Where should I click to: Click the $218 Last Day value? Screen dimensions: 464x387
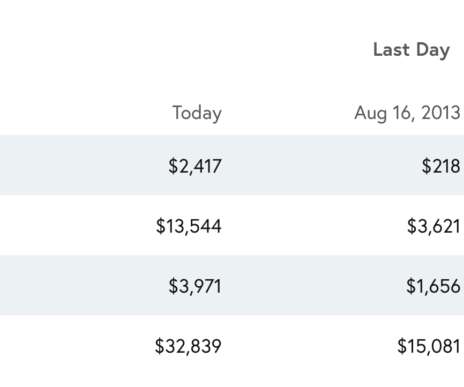click(441, 166)
